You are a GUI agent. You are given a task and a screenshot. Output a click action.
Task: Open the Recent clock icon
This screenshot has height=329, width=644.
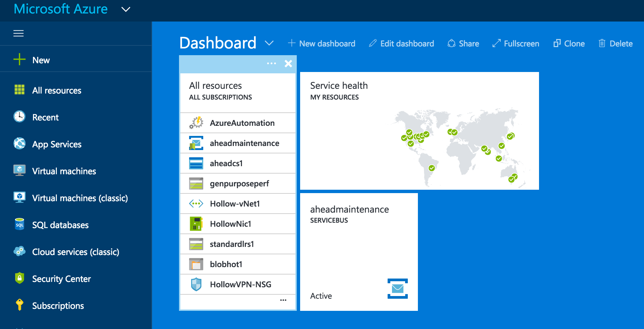coord(20,117)
